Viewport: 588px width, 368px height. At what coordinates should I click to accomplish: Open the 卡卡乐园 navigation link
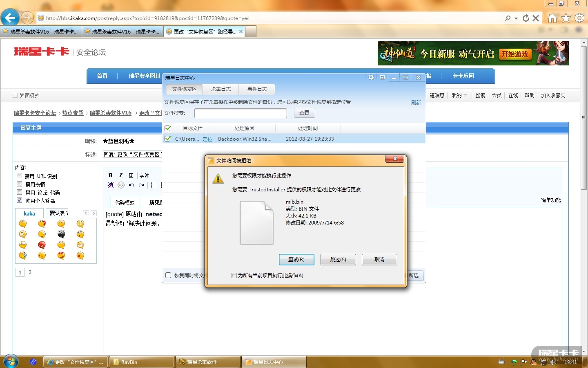tap(463, 76)
